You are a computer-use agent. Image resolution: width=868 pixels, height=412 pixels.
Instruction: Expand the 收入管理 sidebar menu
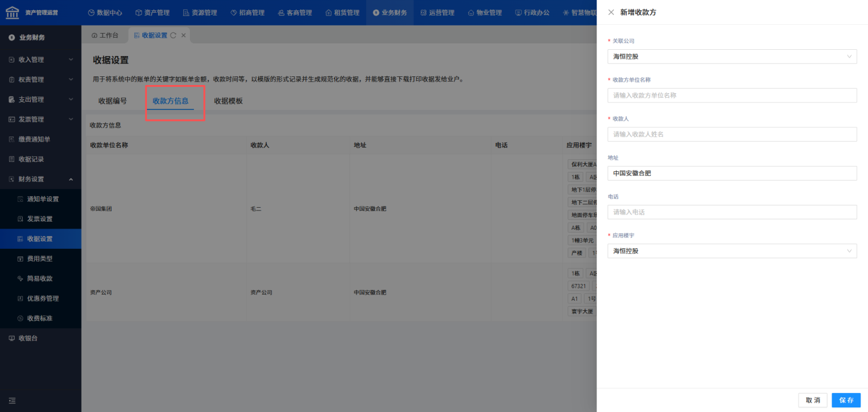pyautogui.click(x=41, y=60)
